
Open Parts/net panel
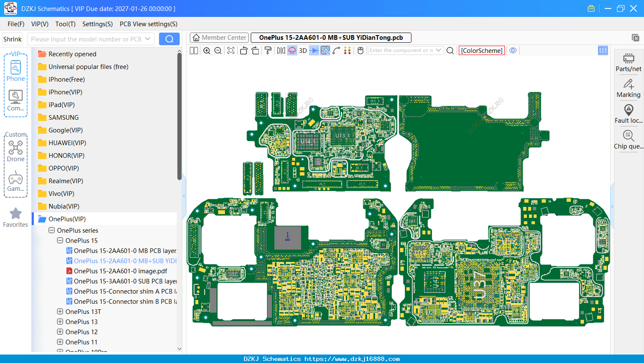point(628,62)
